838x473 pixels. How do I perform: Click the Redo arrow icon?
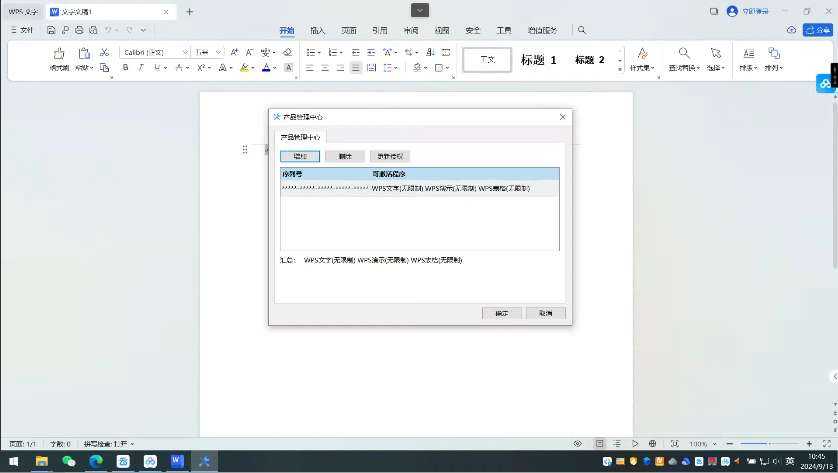point(129,30)
